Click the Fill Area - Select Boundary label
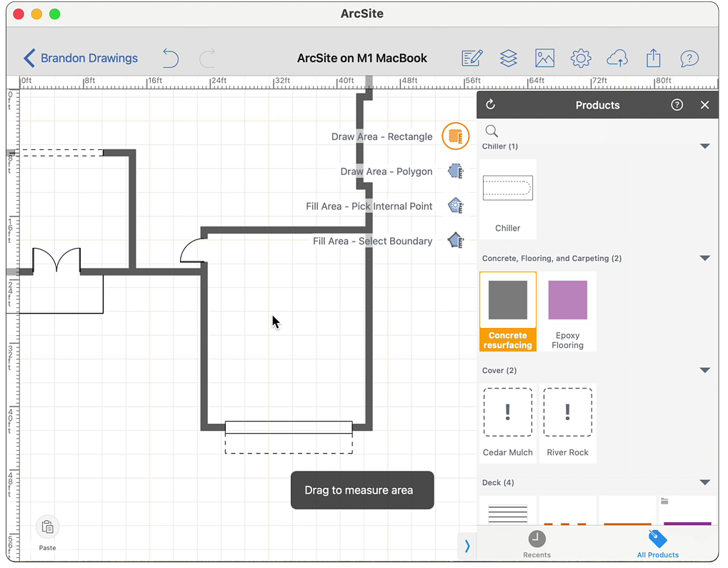The height and width of the screenshot is (568, 728). click(x=372, y=241)
